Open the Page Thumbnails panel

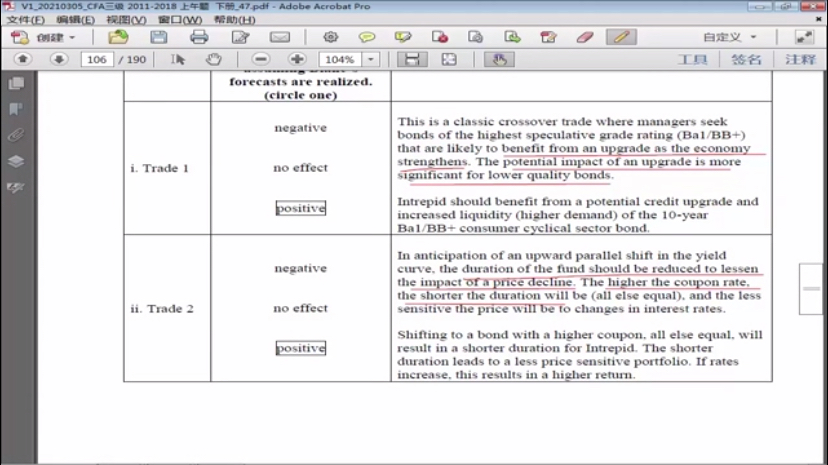point(16,84)
